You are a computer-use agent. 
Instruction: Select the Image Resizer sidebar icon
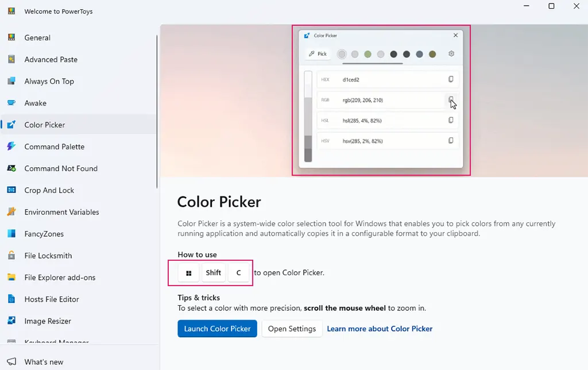[x=12, y=321]
